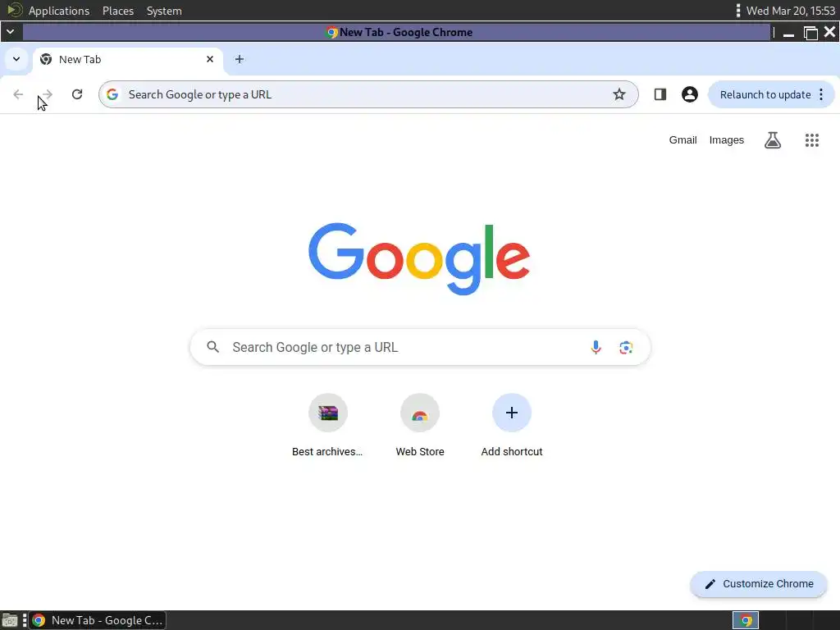Click the back navigation arrow
The image size is (840, 630).
[18, 94]
